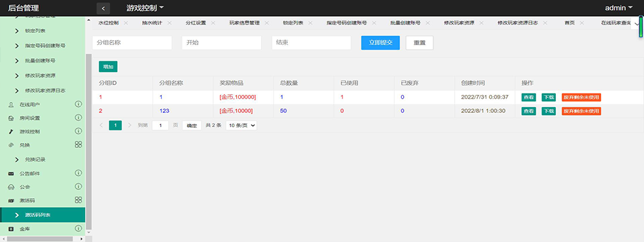The image size is (644, 242).
Task: Close the 水位控制 tab
Action: [x=126, y=23]
